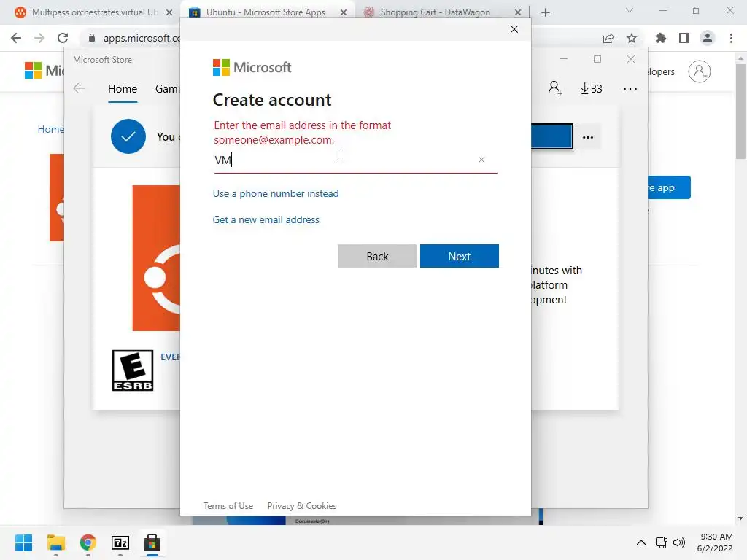Clear the email field with the X icon

tap(481, 160)
